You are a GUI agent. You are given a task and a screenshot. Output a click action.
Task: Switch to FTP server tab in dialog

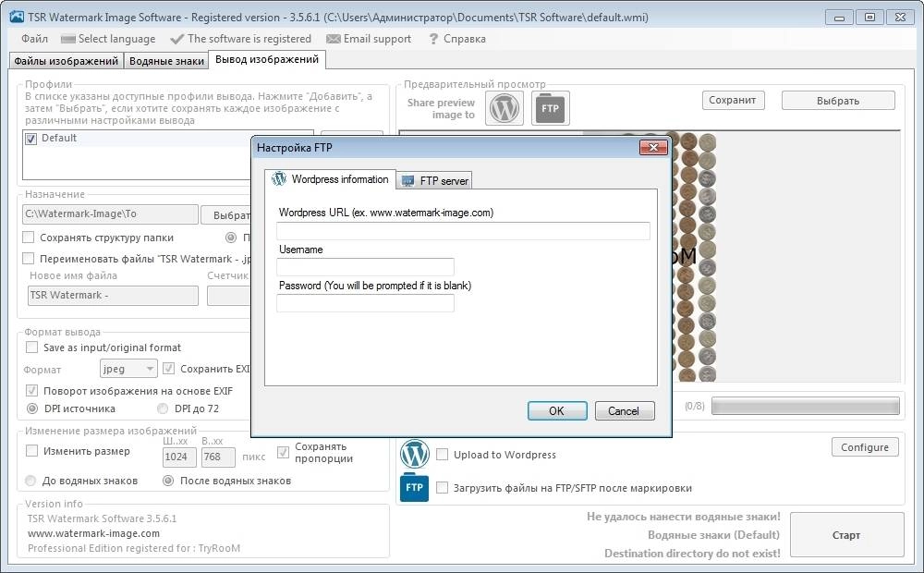coord(434,181)
